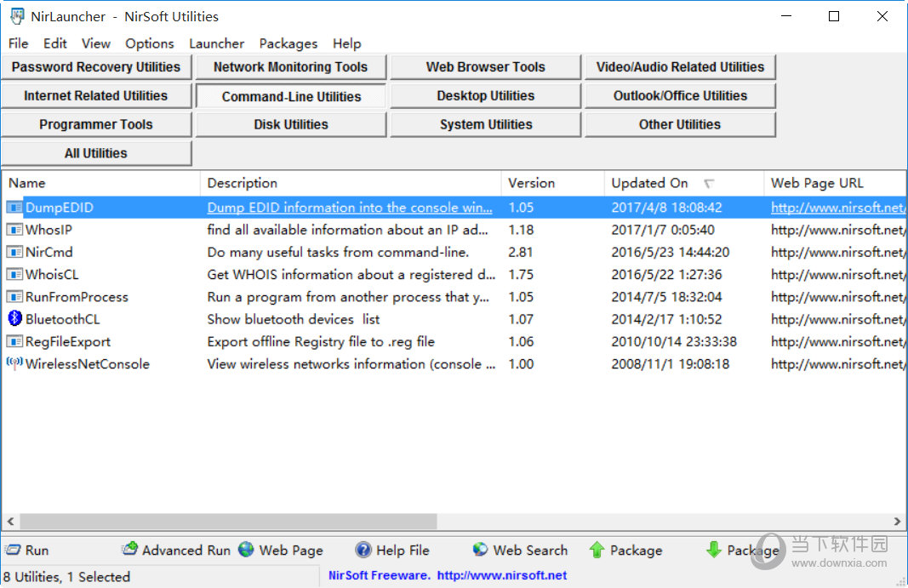
Task: Select the WhoisCL name text
Action: point(52,275)
